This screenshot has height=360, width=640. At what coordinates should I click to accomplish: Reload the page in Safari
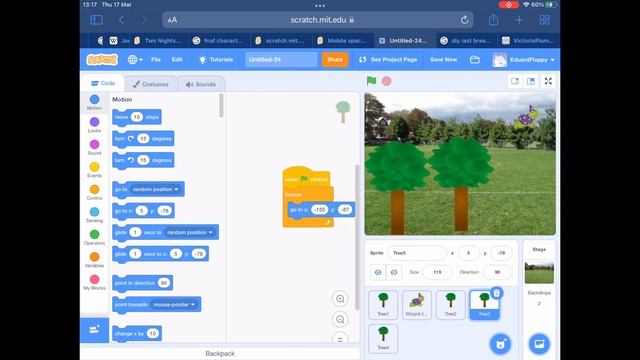point(464,20)
